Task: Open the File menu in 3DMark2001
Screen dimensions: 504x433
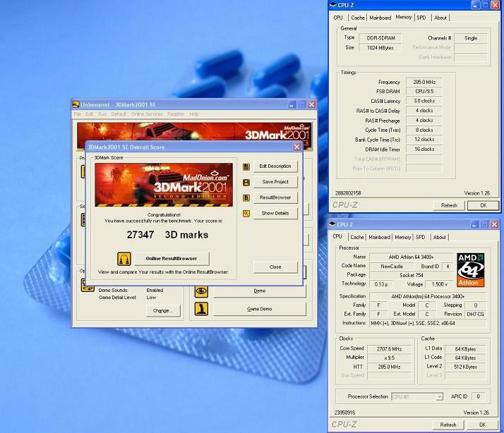Action: click(x=77, y=114)
